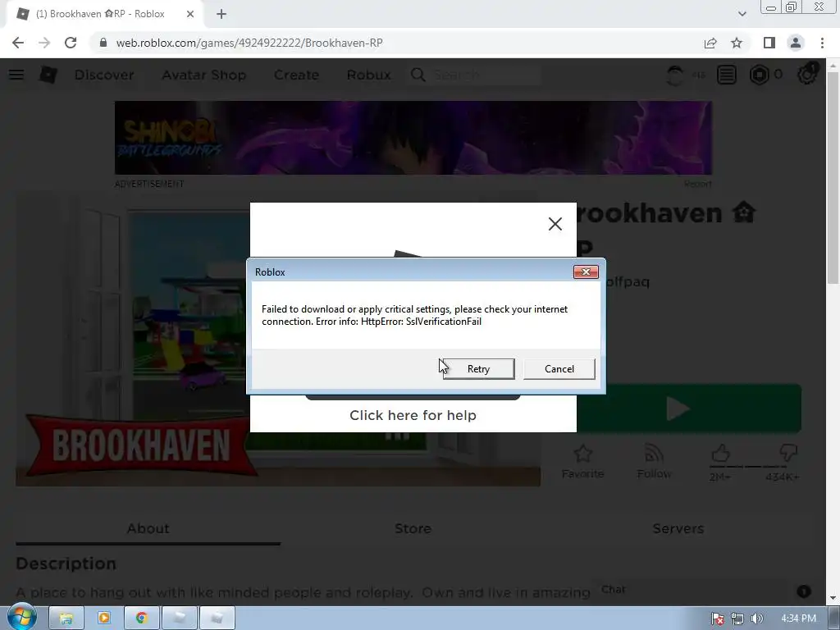Viewport: 840px width, 630px height.
Task: Open the Windows Start button
Action: [x=21, y=618]
